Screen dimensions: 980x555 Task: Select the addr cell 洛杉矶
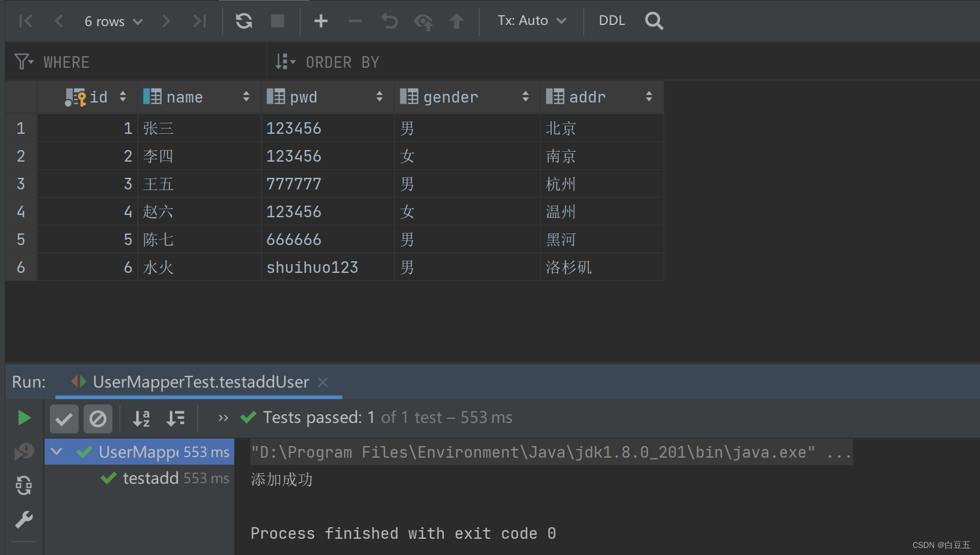click(x=602, y=267)
